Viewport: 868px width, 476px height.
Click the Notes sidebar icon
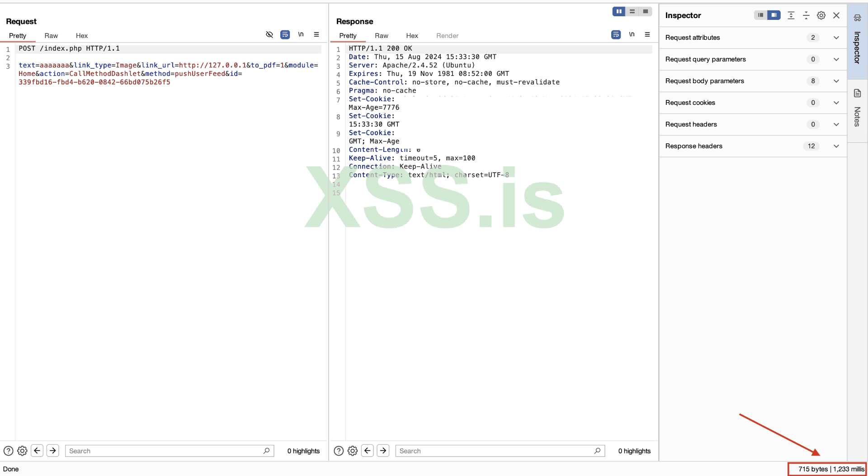click(x=857, y=93)
